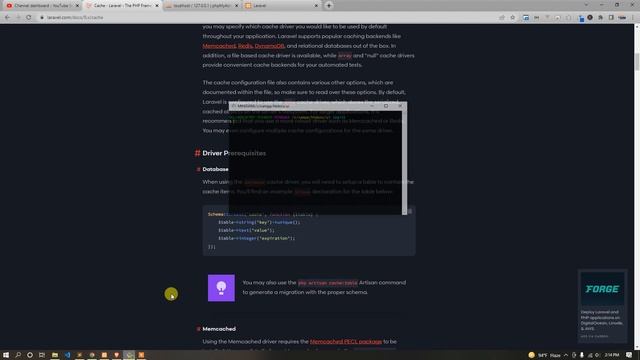The width and height of the screenshot is (640, 360).
Task: Open the DynamoDB link
Action: click(x=269, y=46)
